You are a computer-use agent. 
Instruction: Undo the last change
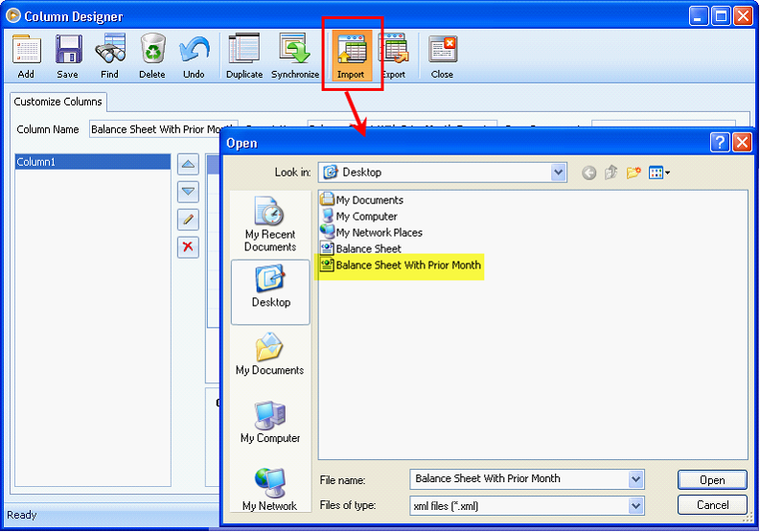[194, 56]
